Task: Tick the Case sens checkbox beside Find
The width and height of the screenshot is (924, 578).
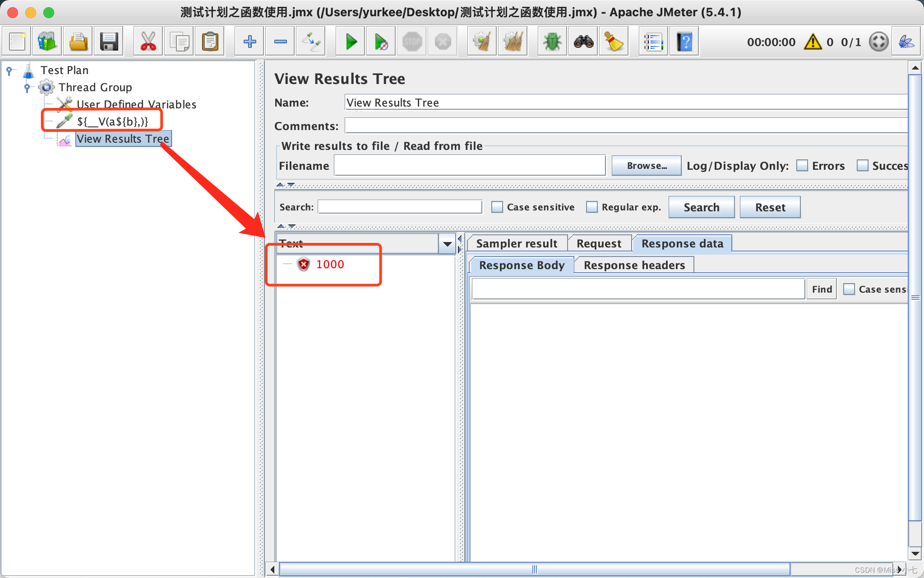Action: [x=849, y=289]
